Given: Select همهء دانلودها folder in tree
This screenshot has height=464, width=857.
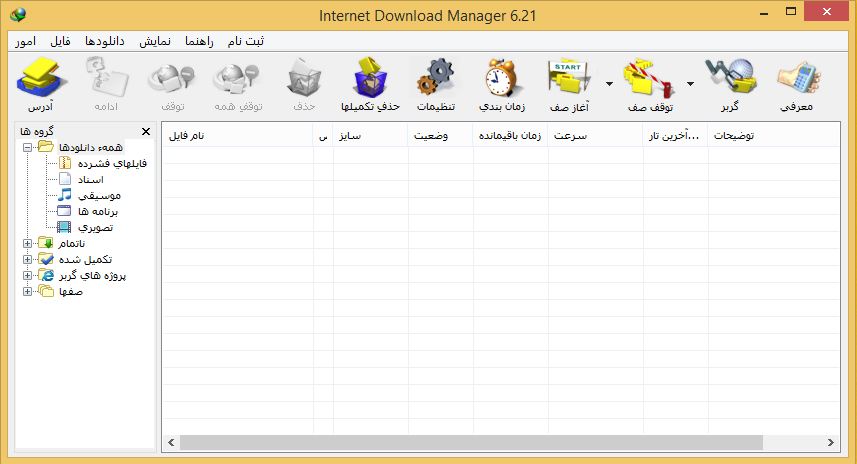Looking at the screenshot, I should [90, 147].
